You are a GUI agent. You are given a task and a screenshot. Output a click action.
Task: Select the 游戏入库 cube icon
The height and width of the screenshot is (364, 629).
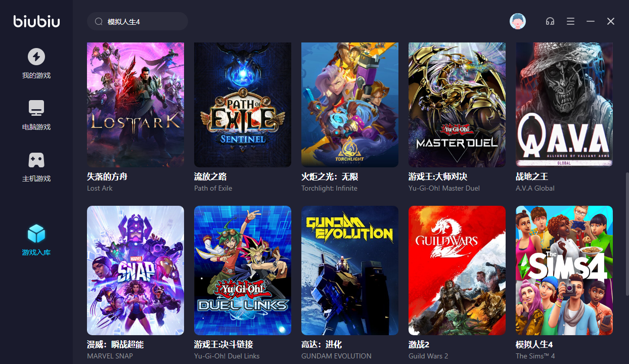[36, 234]
